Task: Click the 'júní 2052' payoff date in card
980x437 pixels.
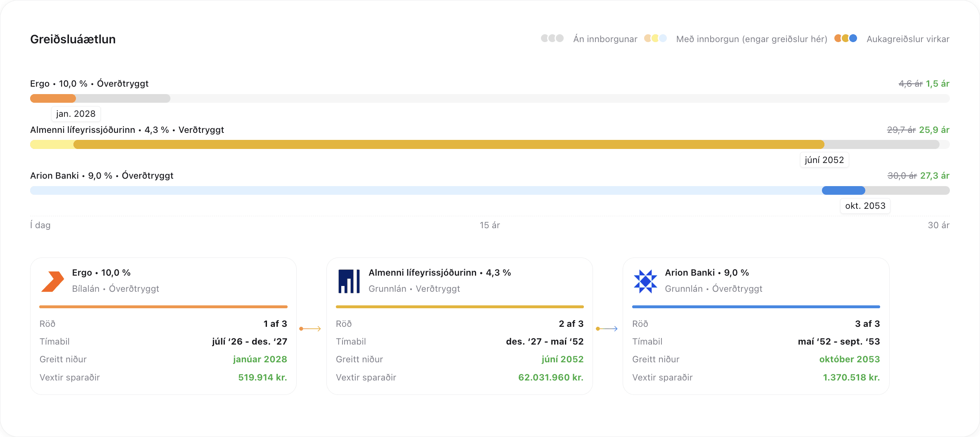Action: 562,359
